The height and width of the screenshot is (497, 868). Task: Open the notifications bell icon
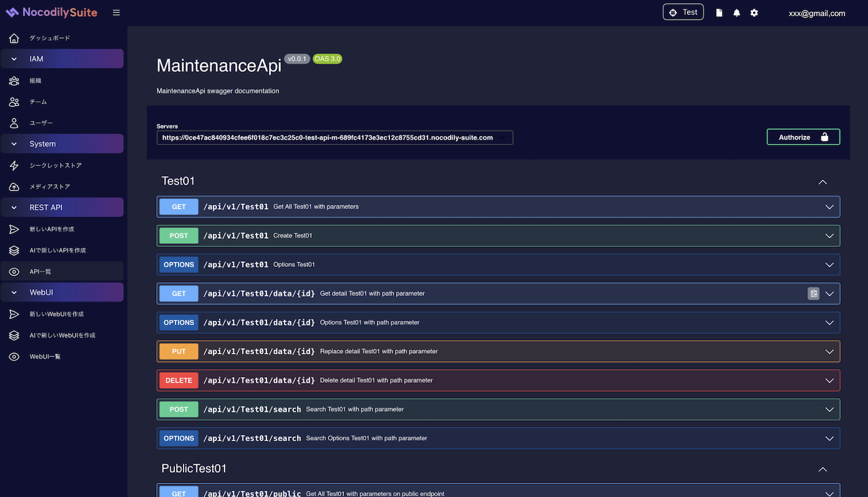pos(737,13)
